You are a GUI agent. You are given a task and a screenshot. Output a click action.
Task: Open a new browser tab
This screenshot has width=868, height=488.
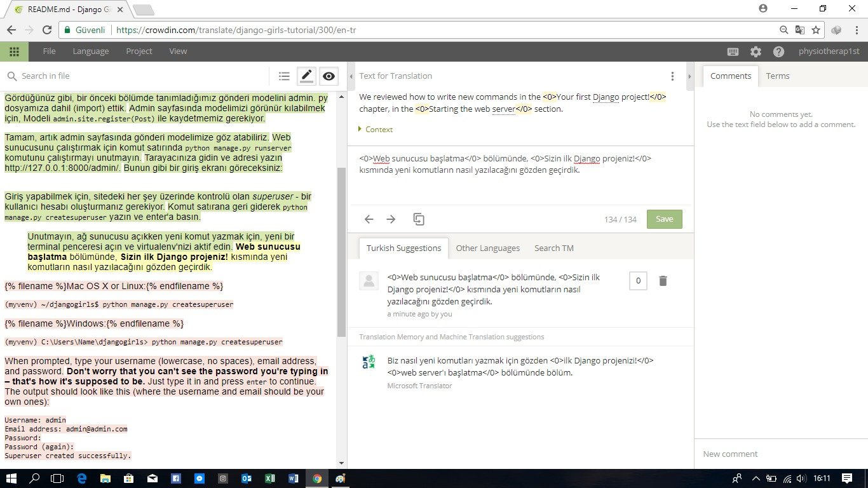(x=142, y=10)
